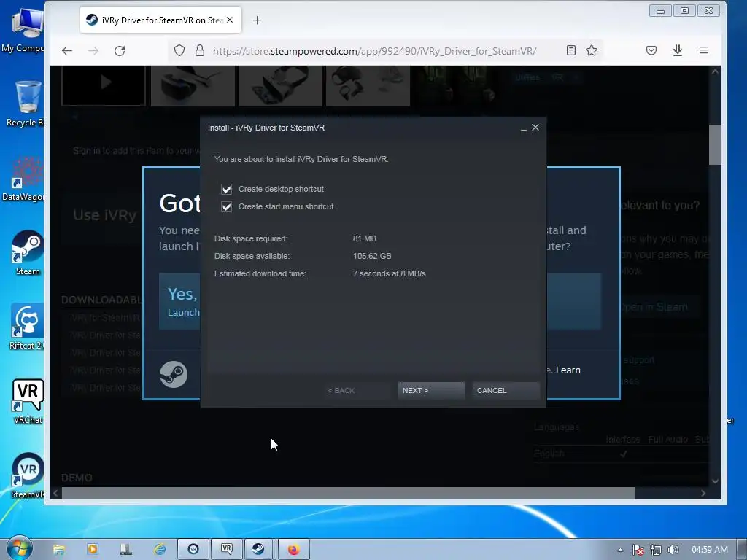This screenshot has width=747, height=560.
Task: Click the horizontal page scrollbar
Action: pyautogui.click(x=348, y=494)
